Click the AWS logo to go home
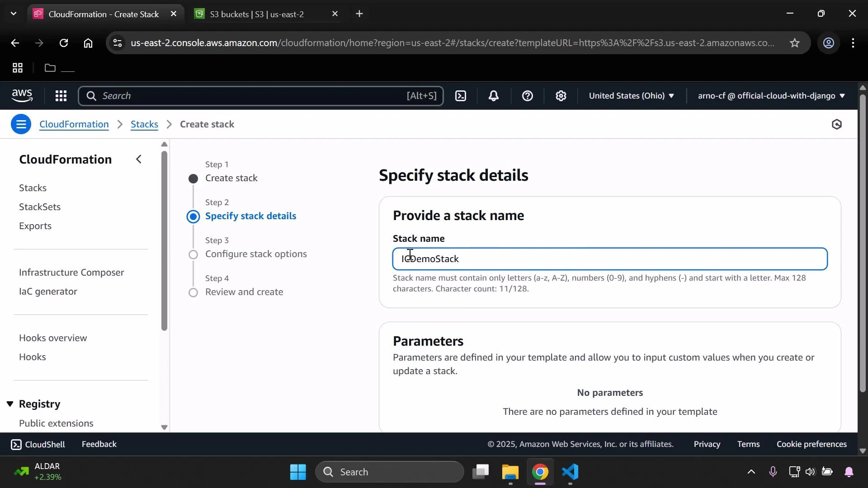Image resolution: width=868 pixels, height=488 pixels. pyautogui.click(x=23, y=96)
